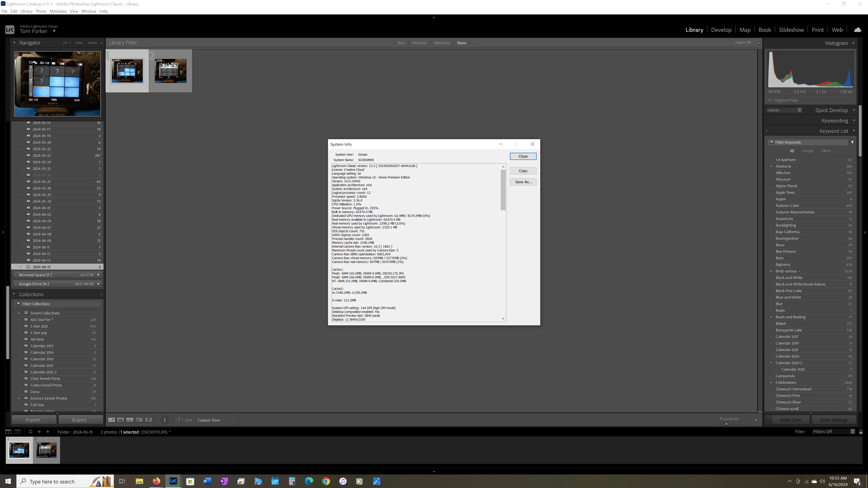
Task: Select the Painter spray can tool
Action: 164,420
